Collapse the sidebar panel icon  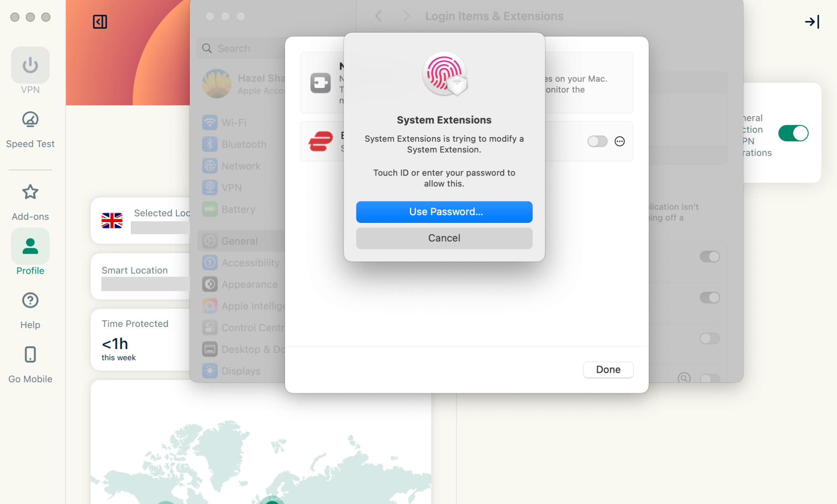coord(100,22)
